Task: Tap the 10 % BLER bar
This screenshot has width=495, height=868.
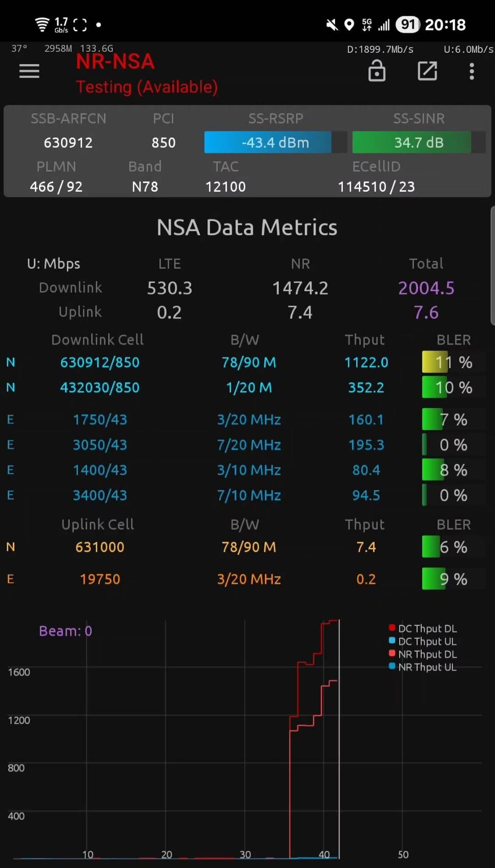Action: coord(453,388)
